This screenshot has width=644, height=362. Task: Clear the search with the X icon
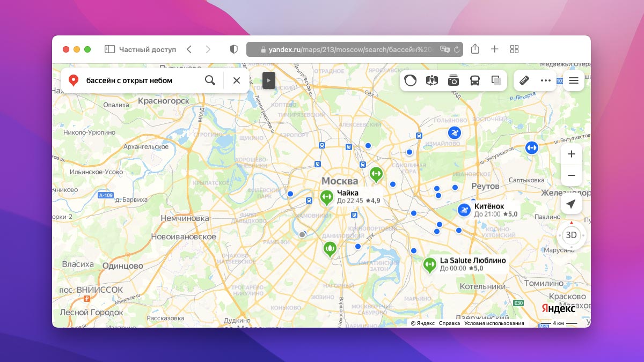tap(236, 80)
